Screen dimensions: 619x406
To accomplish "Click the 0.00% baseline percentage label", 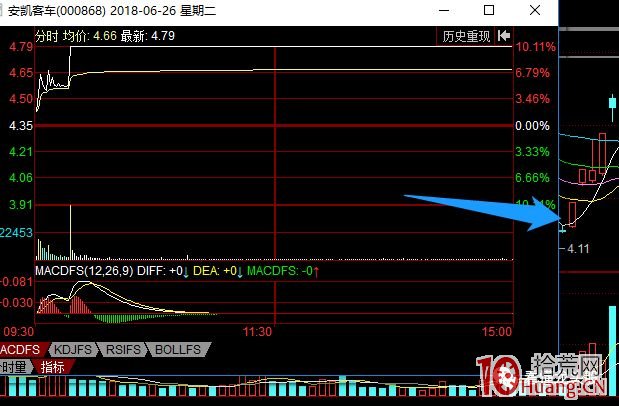I will 532,126.
